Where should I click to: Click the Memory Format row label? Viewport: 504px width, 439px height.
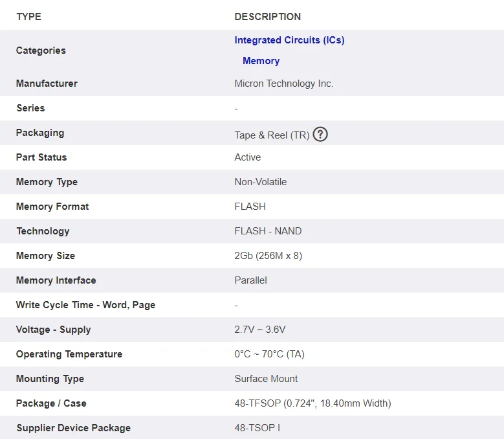click(52, 207)
